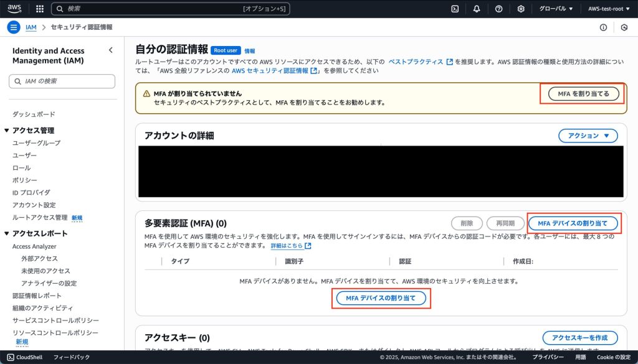Click the magnifier in top search bar
The height and width of the screenshot is (364, 638).
click(60, 9)
